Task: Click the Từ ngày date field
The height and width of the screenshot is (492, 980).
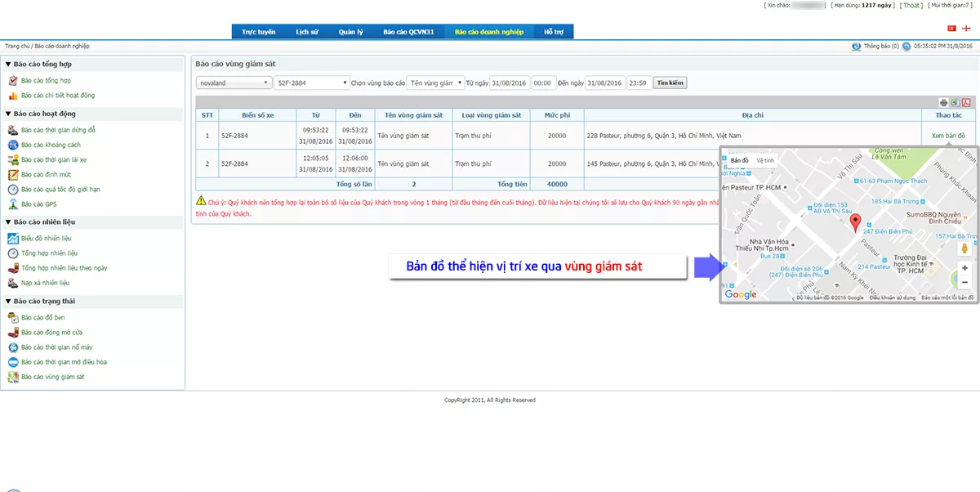Action: pos(510,83)
